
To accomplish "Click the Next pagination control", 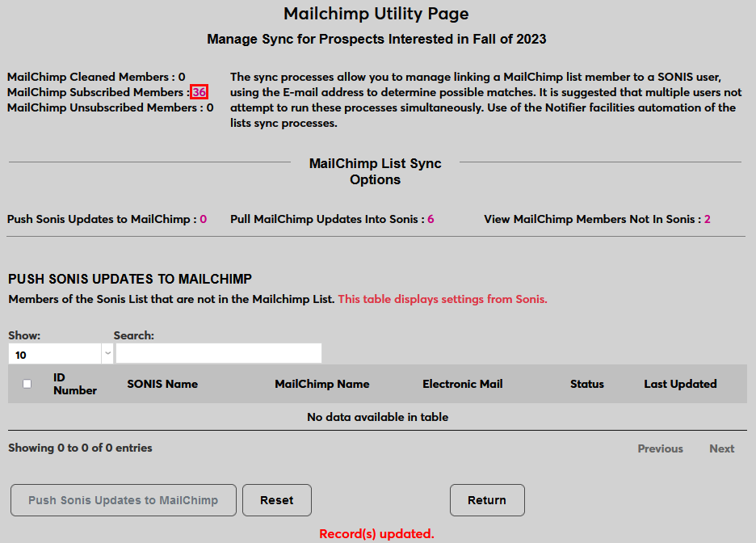I will pyautogui.click(x=721, y=448).
